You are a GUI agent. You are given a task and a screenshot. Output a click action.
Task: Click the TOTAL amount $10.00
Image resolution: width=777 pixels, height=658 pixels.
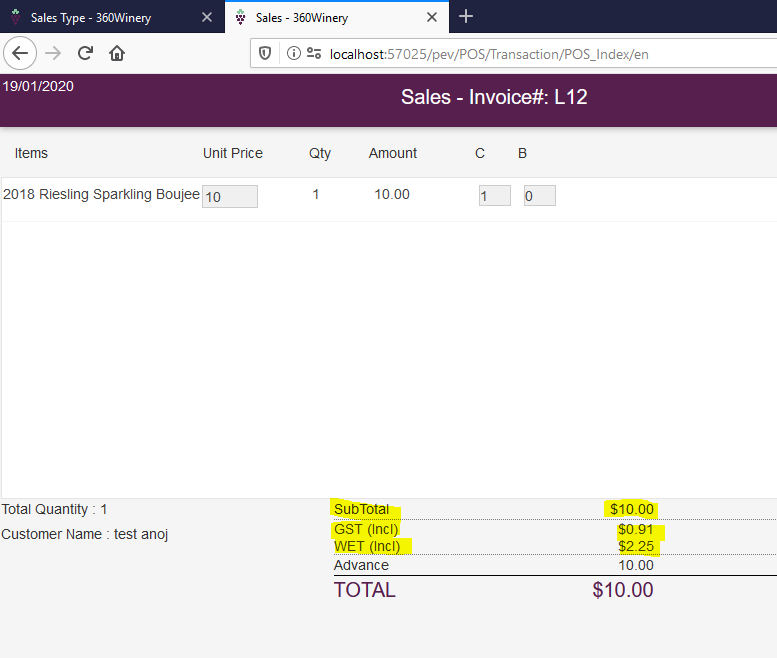[623, 590]
